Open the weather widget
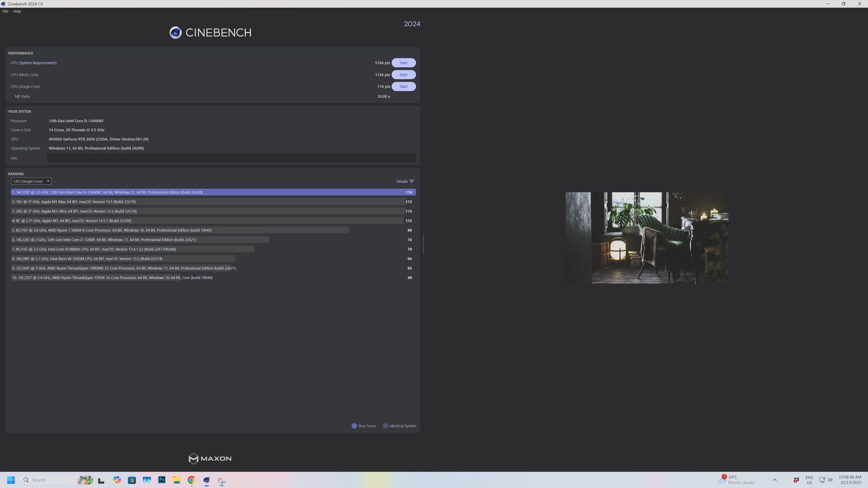Viewport: 868px width, 488px height. [x=736, y=480]
